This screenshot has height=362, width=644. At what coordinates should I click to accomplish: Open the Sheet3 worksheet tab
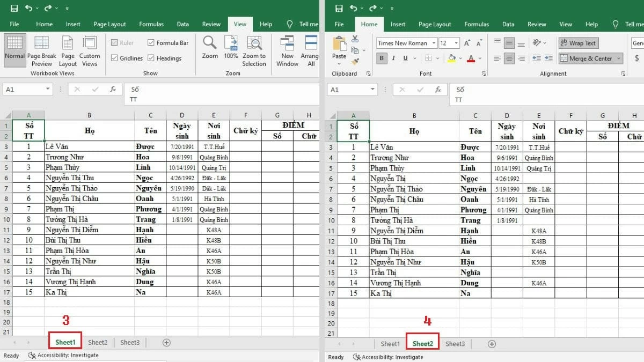[x=130, y=342]
